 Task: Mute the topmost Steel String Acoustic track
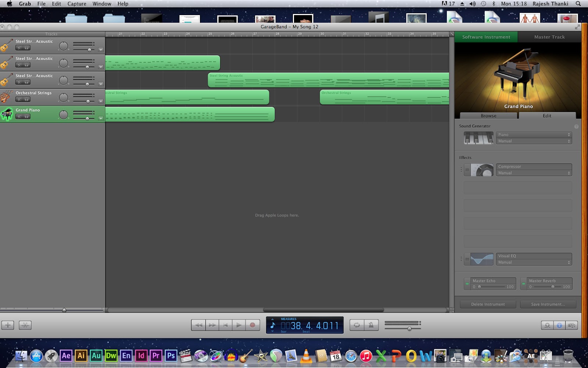point(19,48)
